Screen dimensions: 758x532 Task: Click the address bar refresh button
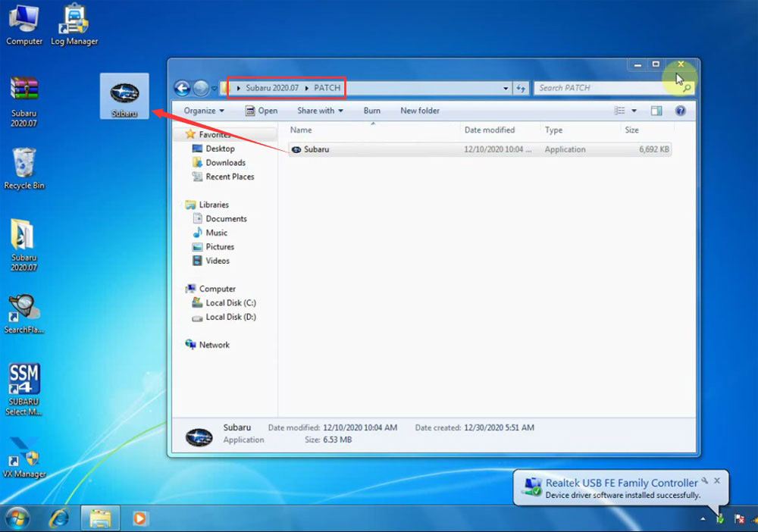521,89
